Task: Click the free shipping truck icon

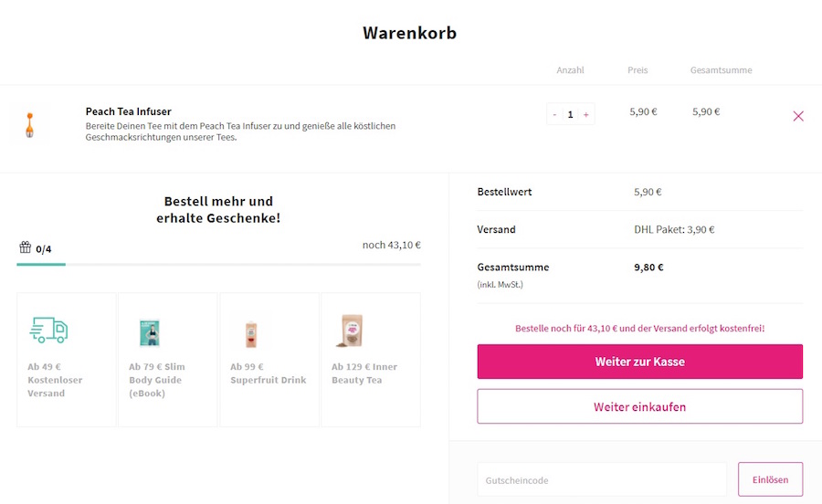Action: (49, 331)
